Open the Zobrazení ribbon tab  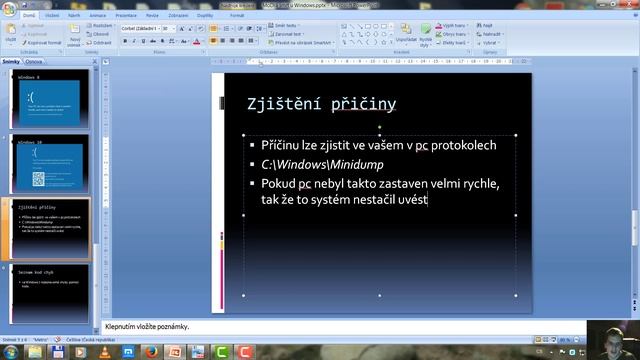coord(178,16)
